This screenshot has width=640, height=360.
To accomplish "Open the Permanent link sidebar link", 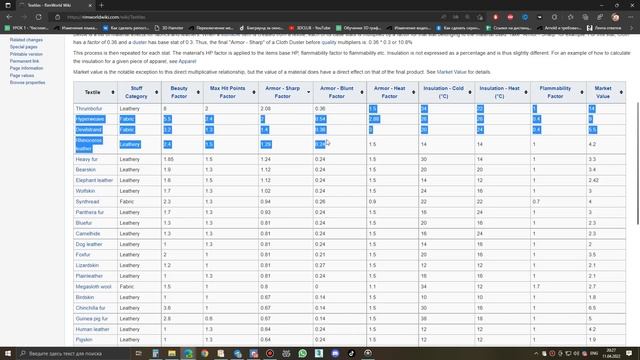I will (24, 61).
